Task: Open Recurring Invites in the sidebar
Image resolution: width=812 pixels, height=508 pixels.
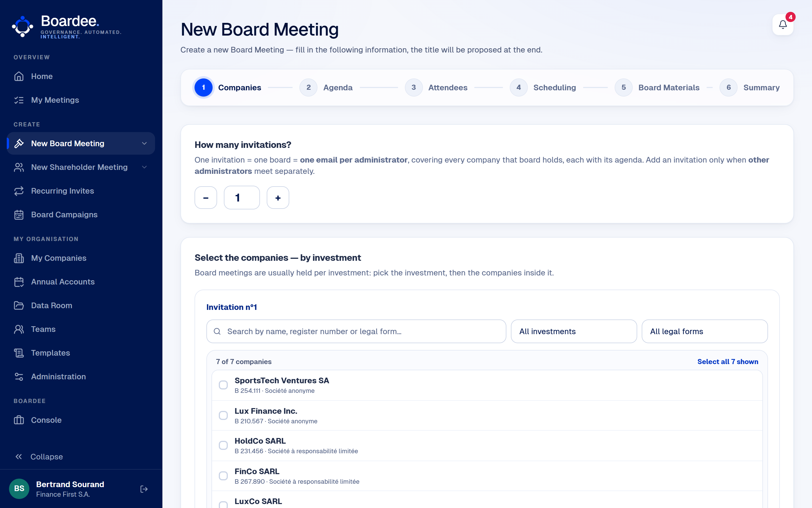Action: [81, 191]
